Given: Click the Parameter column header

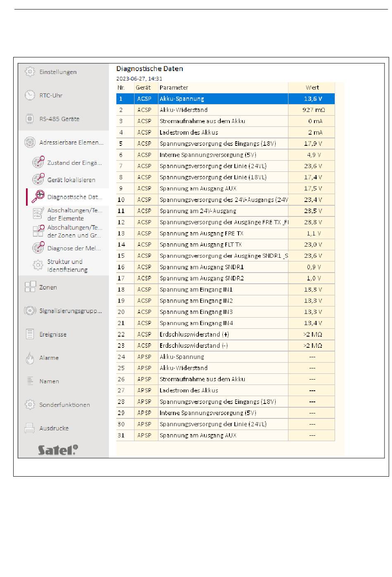Looking at the screenshot, I should tap(223, 88).
